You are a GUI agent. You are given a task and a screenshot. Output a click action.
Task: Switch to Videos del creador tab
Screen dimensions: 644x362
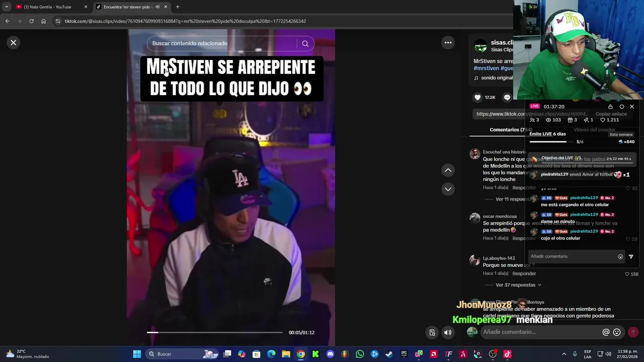tap(594, 130)
